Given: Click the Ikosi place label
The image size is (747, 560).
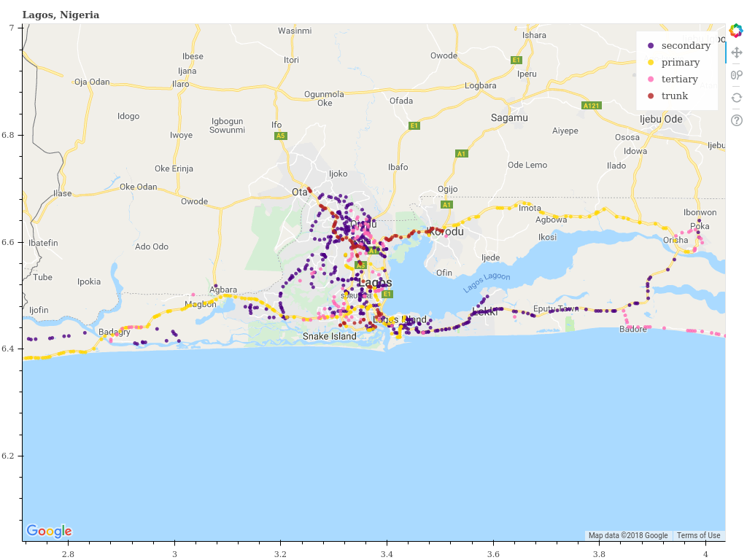Looking at the screenshot, I should [547, 237].
